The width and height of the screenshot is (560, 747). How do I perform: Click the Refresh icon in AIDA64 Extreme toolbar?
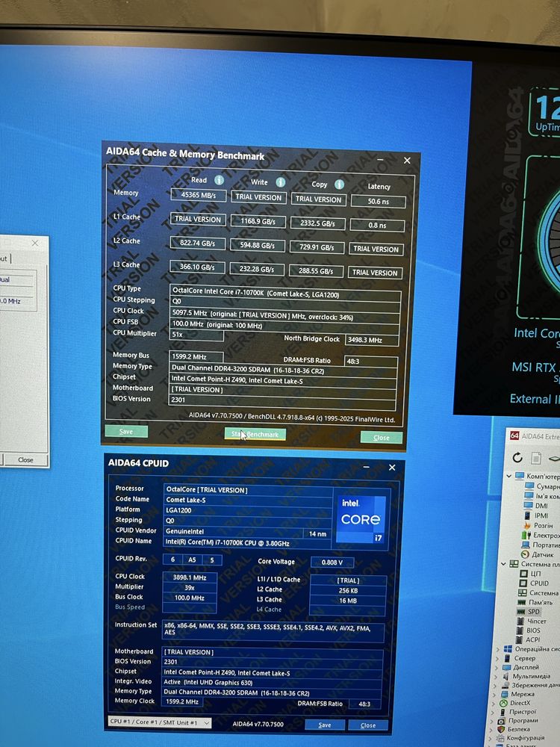pyautogui.click(x=517, y=458)
